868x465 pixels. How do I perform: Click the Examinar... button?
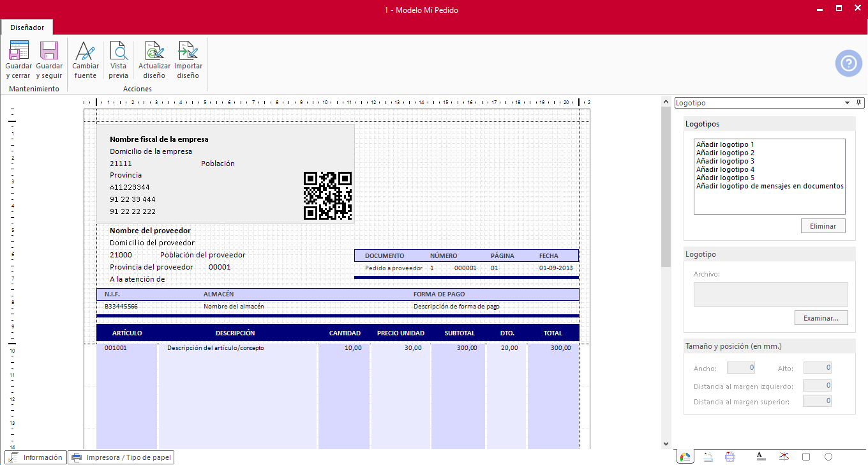(821, 317)
